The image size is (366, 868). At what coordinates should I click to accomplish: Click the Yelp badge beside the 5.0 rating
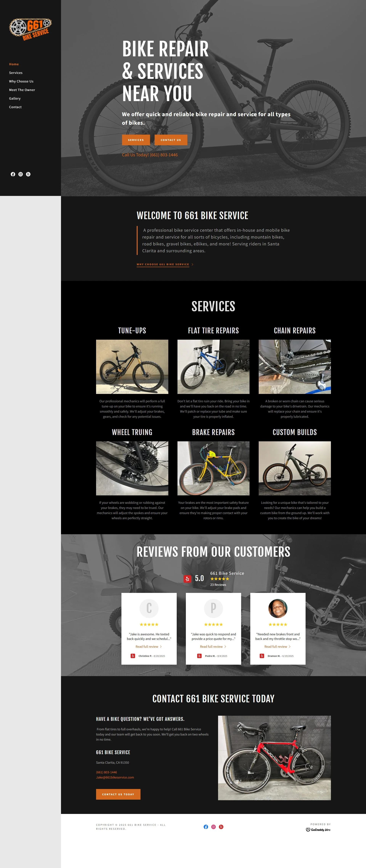click(187, 579)
